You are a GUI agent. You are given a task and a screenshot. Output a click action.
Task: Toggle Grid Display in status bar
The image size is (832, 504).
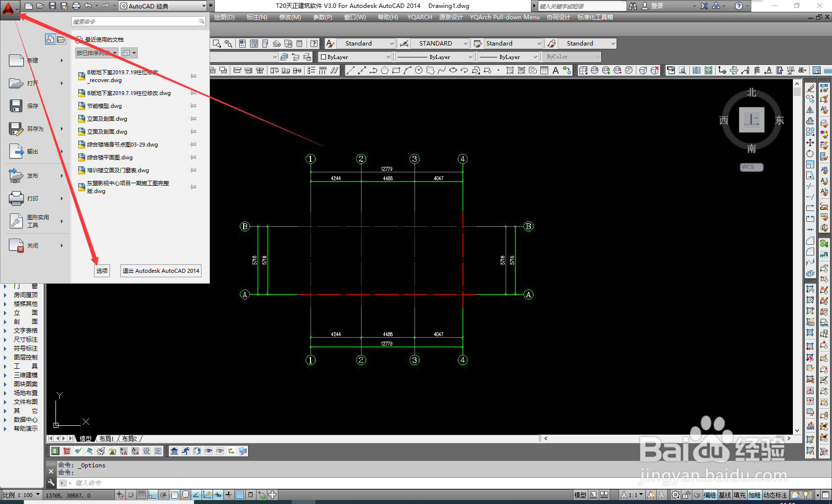[142, 495]
